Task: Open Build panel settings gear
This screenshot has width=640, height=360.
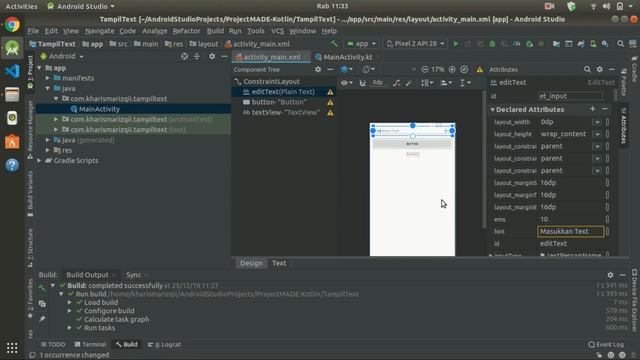Action: point(610,275)
